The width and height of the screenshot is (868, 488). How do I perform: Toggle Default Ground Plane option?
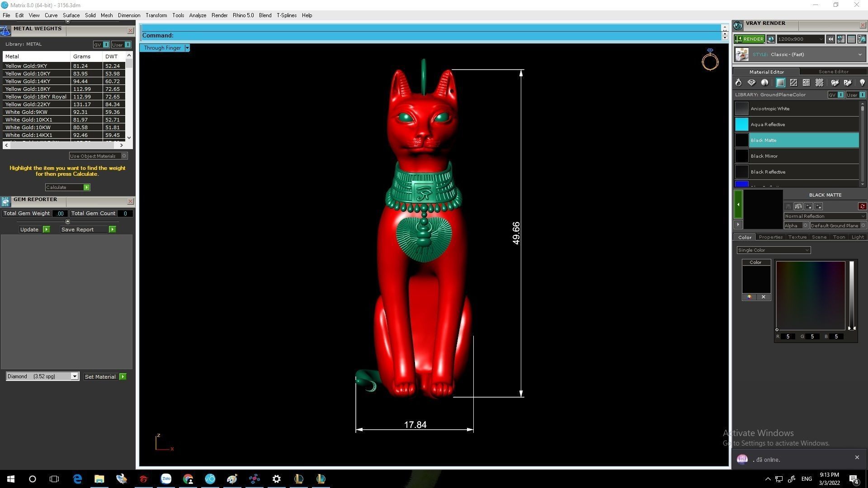pos(838,225)
